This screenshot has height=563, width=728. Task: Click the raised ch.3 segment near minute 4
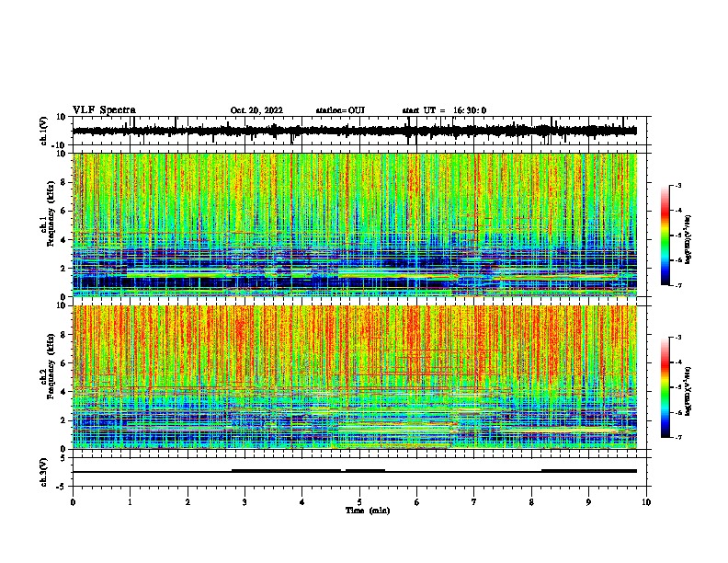coord(287,471)
